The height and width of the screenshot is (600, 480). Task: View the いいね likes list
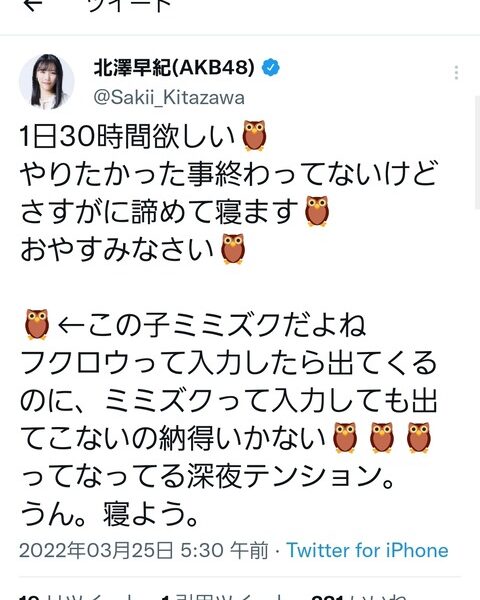359,597
